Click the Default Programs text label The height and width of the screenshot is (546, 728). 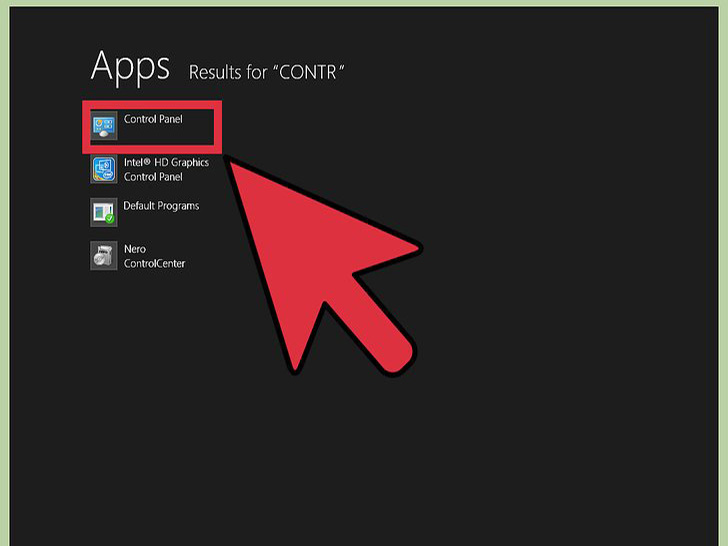click(161, 206)
